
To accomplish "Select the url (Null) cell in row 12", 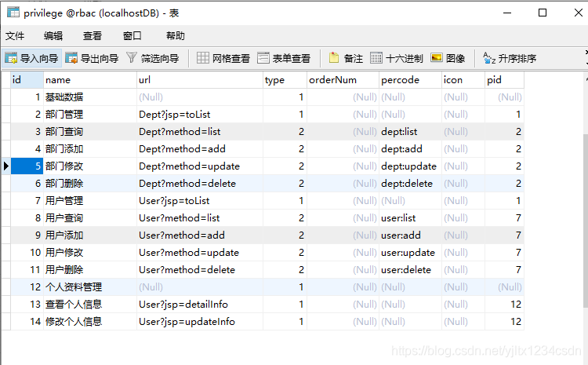I will pyautogui.click(x=200, y=287).
